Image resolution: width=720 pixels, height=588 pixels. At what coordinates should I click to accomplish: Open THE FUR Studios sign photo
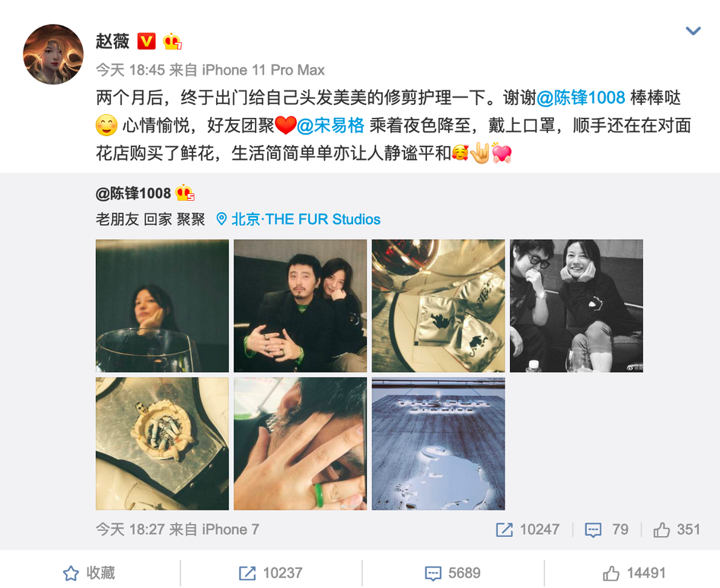coord(438,444)
